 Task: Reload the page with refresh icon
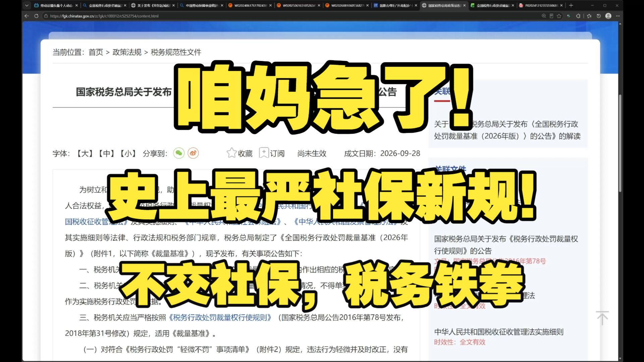(x=36, y=16)
